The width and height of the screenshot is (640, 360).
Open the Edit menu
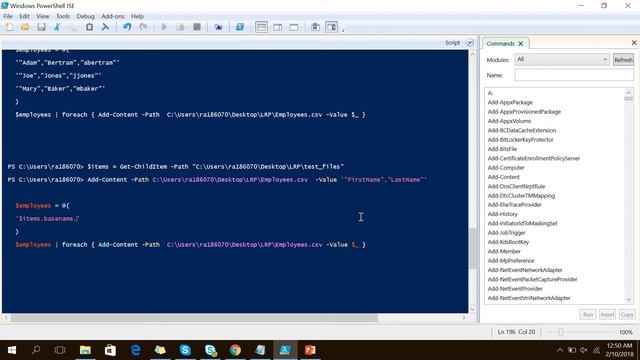pos(24,16)
